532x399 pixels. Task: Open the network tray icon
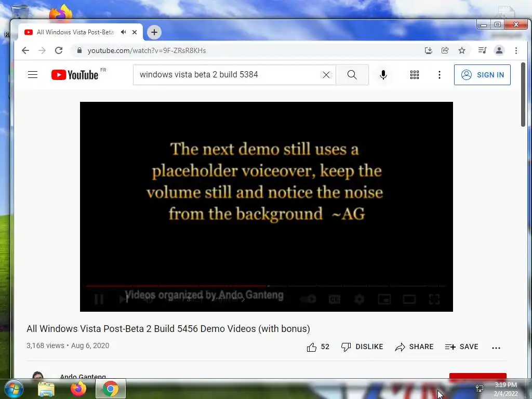480,389
